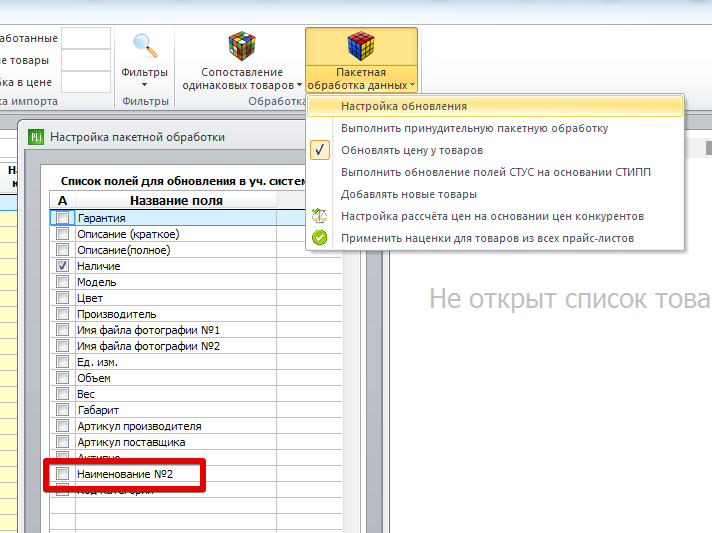Image resolution: width=712 pixels, height=533 pixels.
Task: Select the 'Производитель' row text
Action: tap(117, 314)
